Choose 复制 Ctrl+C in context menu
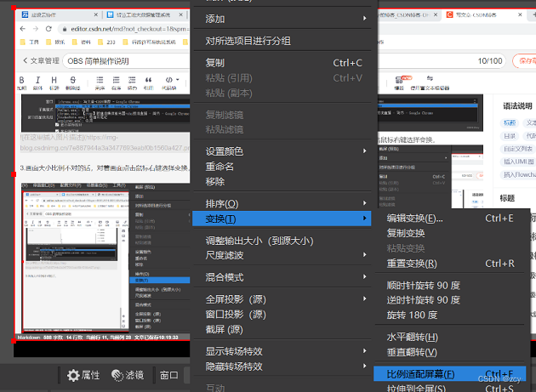The height and width of the screenshot is (392, 536). 282,63
